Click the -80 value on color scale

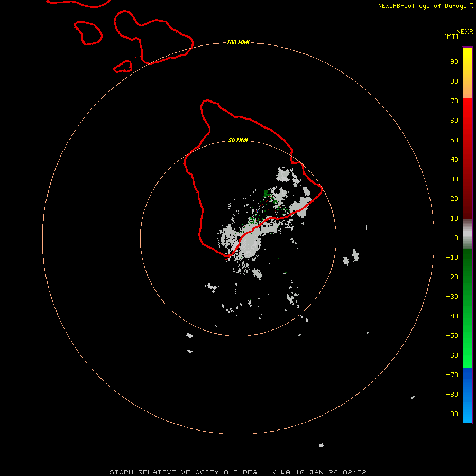pyautogui.click(x=452, y=395)
